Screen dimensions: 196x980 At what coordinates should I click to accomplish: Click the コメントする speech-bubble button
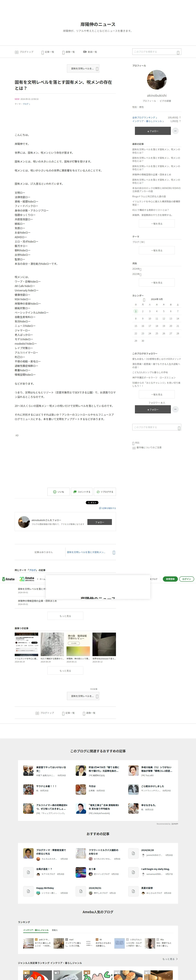82,492
